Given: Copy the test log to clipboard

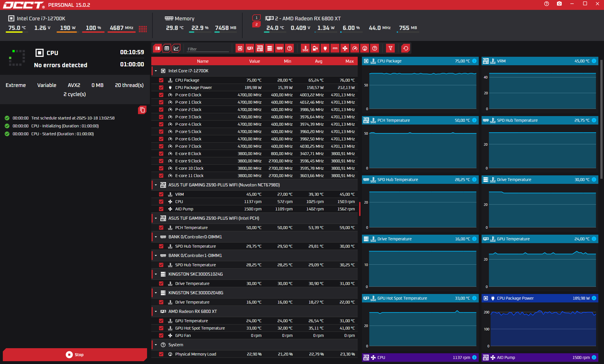Looking at the screenshot, I should pyautogui.click(x=142, y=110).
